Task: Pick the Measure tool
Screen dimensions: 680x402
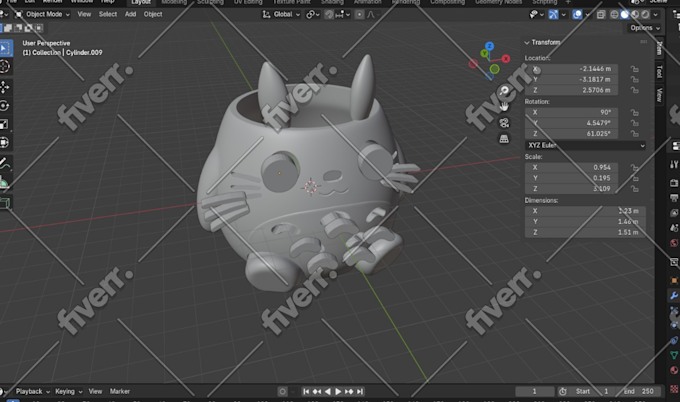Action: 4,182
